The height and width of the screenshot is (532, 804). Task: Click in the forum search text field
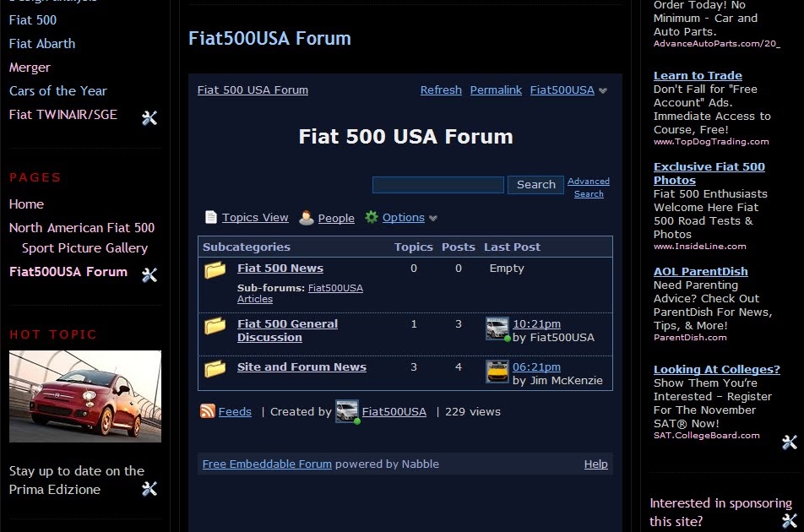click(437, 184)
